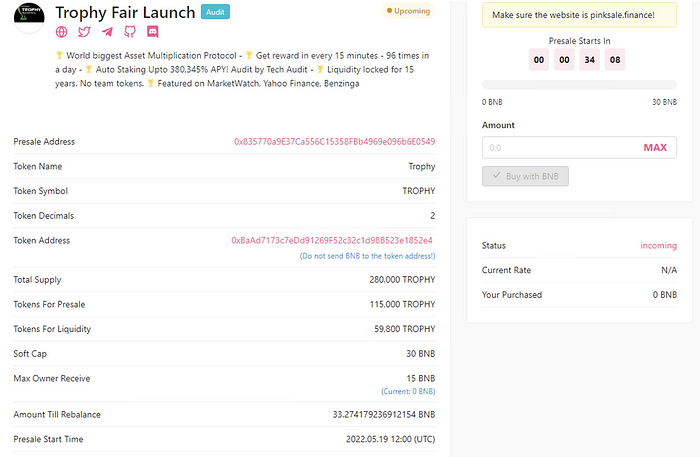
Task: Click the '(Current: 0 BNB)' note
Action: (408, 391)
